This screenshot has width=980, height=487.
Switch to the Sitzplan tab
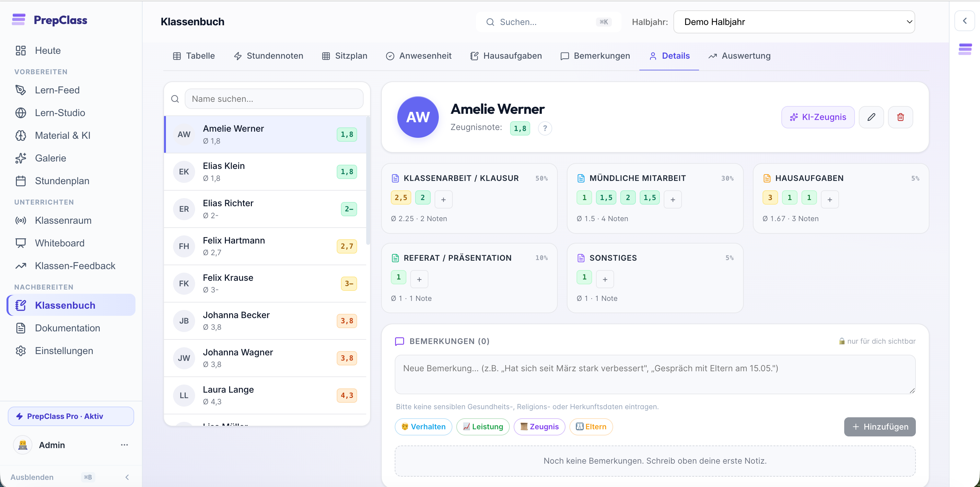coord(344,56)
